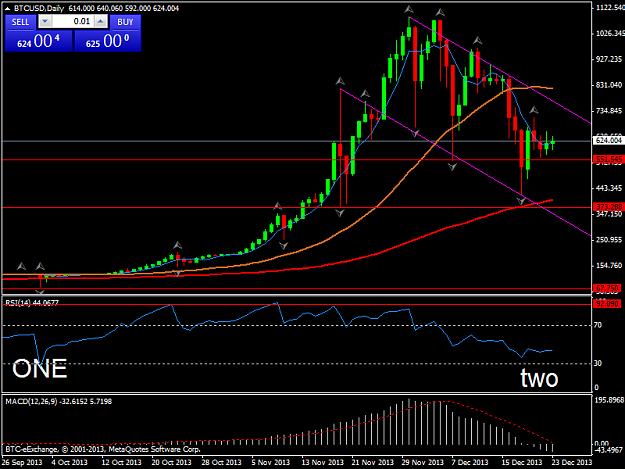The image size is (625, 469).
Task: Click the 734.845 price scale value
Action: click(x=609, y=110)
